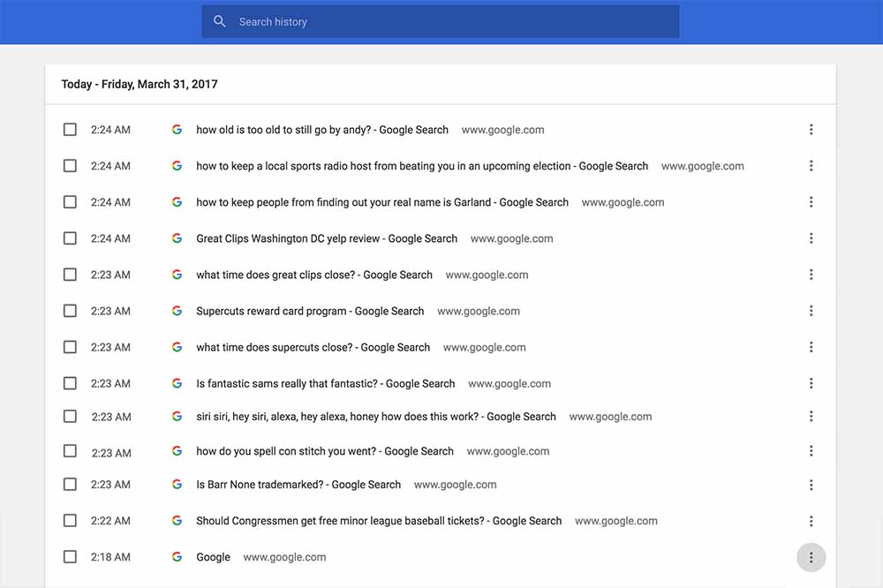This screenshot has width=883, height=588.
Task: Check the box for the 'too old to go by andy' entry
Action: [70, 130]
